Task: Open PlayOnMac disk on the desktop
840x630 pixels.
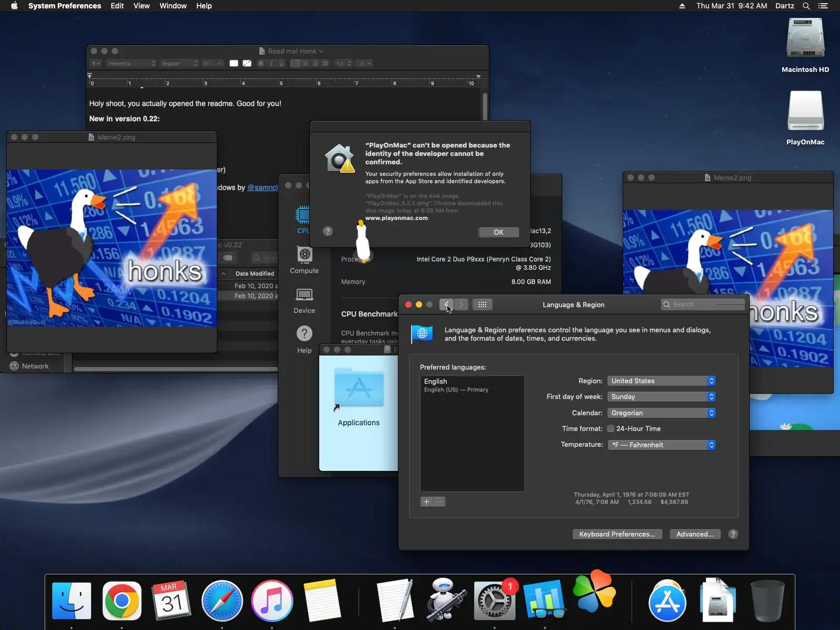Action: tap(805, 118)
